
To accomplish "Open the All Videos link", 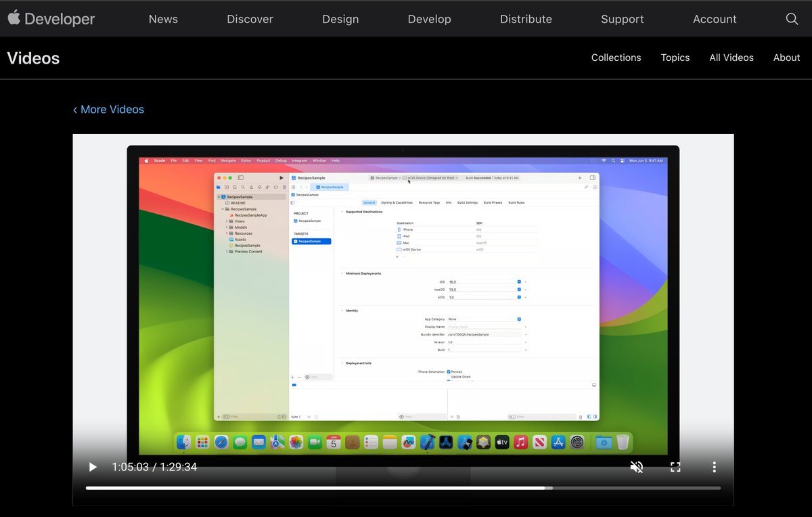I will [731, 58].
